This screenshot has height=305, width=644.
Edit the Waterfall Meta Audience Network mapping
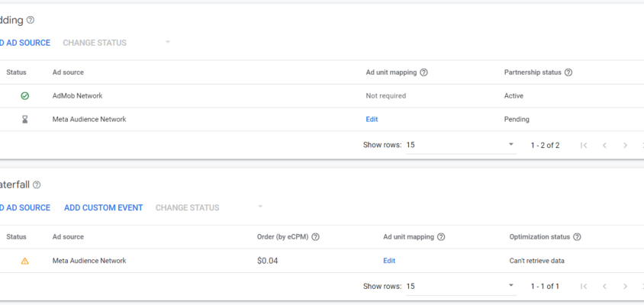tap(389, 261)
